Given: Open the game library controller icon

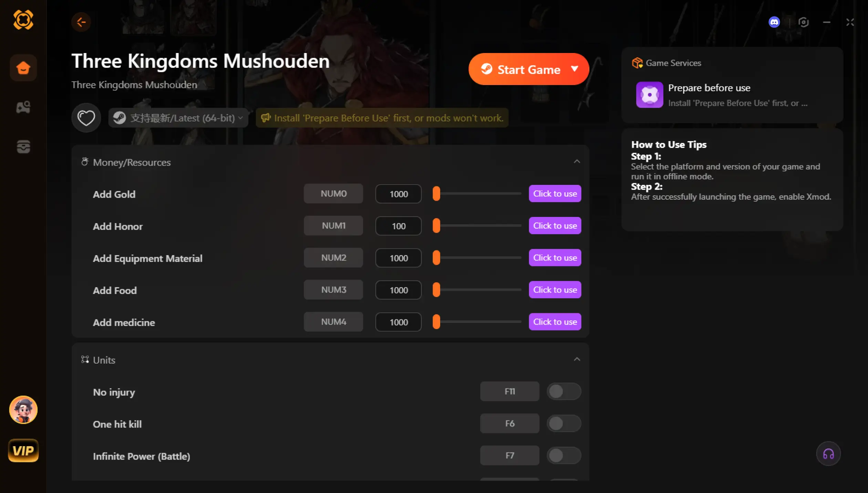Looking at the screenshot, I should (23, 107).
